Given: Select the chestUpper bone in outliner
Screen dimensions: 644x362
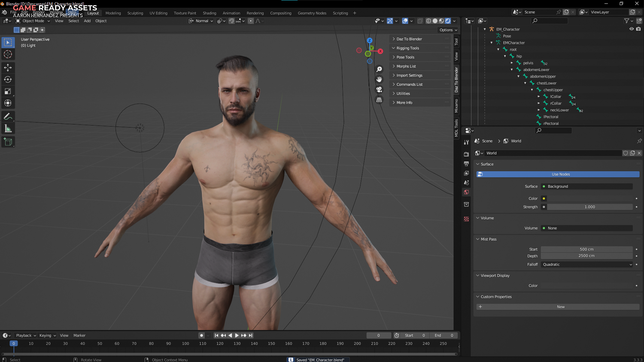Looking at the screenshot, I should coord(553,90).
